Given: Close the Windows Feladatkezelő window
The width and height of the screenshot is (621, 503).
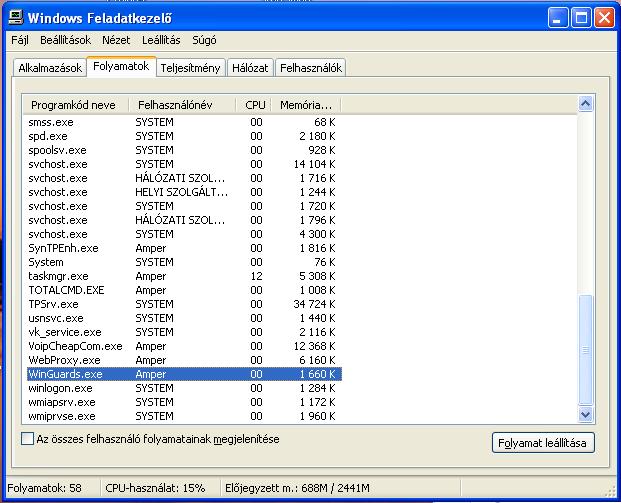Looking at the screenshot, I should pos(605,18).
